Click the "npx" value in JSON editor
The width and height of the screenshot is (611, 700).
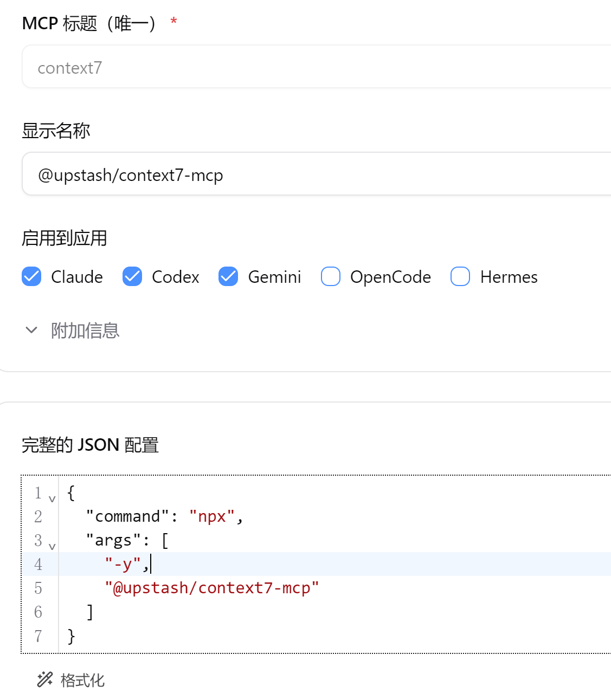212,516
